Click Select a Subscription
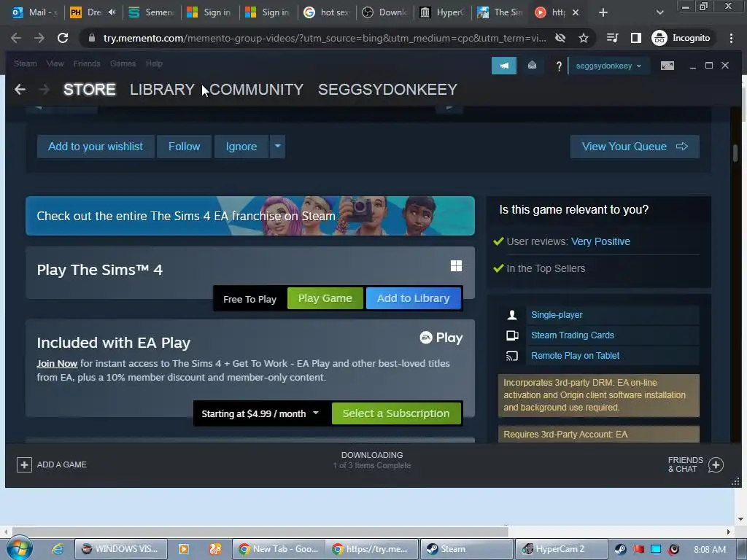The height and width of the screenshot is (560, 747). (396, 413)
